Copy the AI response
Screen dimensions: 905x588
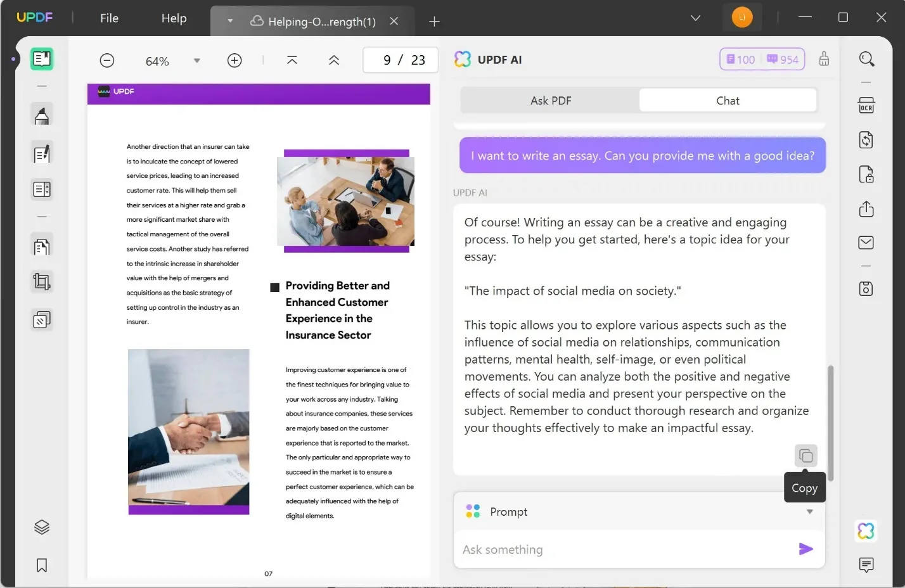click(806, 456)
